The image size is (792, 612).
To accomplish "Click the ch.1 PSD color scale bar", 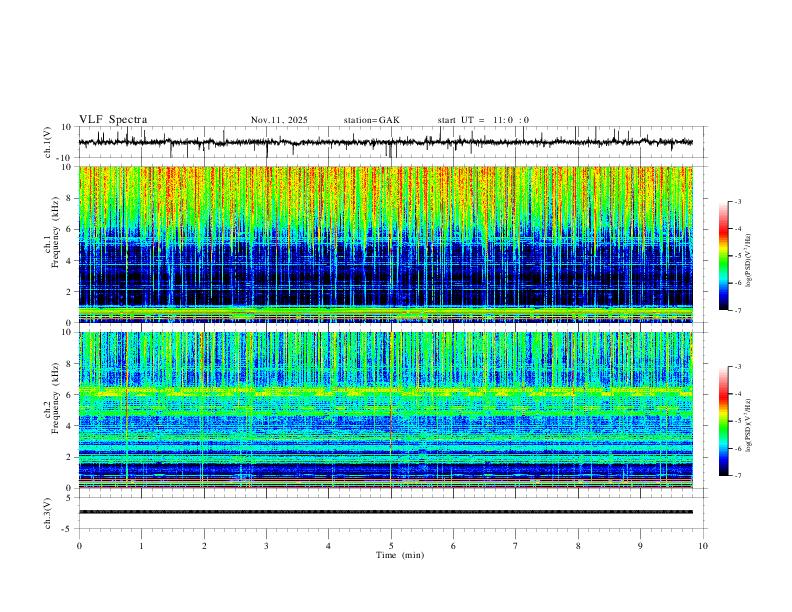I will (x=724, y=256).
